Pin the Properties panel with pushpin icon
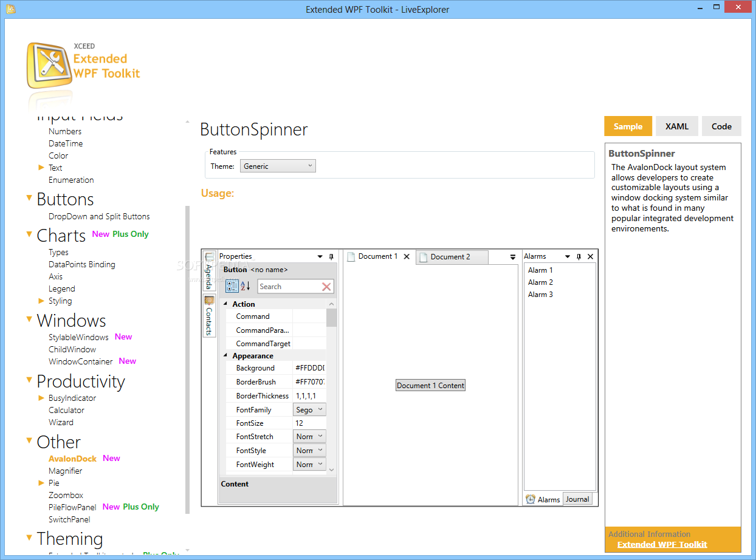 pos(331,257)
